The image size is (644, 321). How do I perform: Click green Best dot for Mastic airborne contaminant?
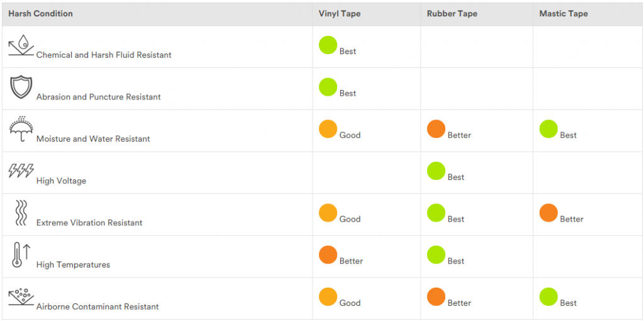click(548, 296)
